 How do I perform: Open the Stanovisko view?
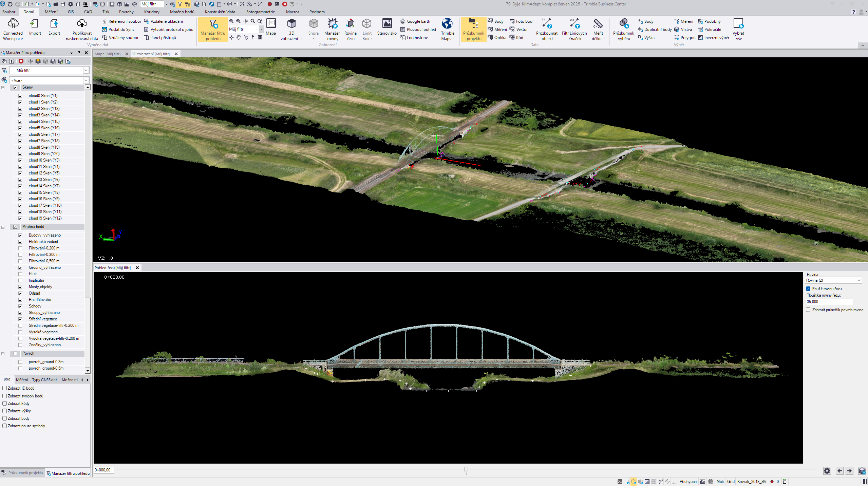coord(387,27)
